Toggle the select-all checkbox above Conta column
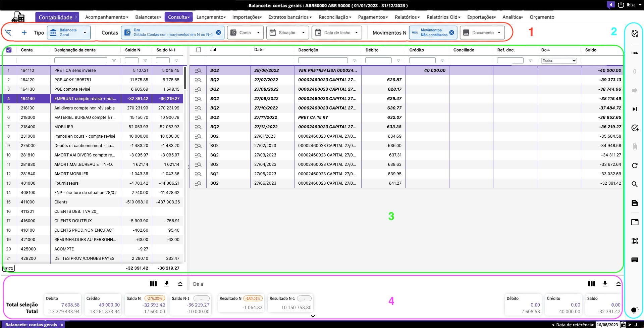Viewport: 644px width, 328px height. coord(9,50)
